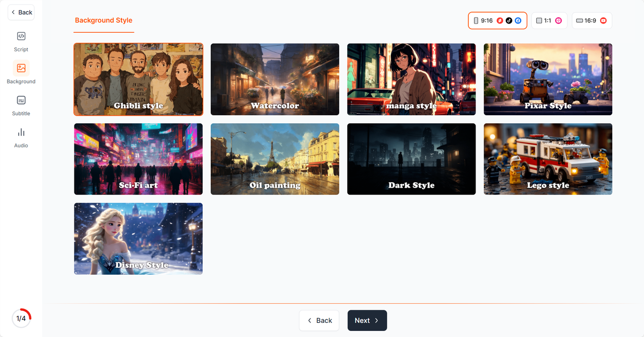This screenshot has height=337, width=644.
Task: Select the Disney Style thumbnail
Action: coord(138,239)
